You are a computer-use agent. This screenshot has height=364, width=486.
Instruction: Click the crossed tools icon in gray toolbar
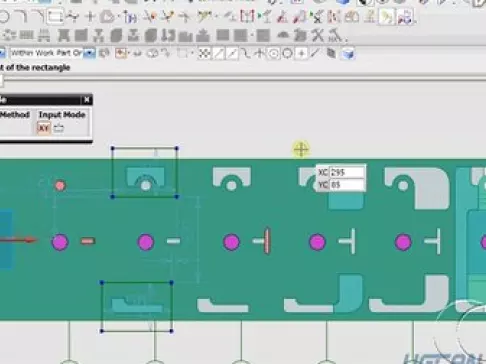[x=318, y=35]
